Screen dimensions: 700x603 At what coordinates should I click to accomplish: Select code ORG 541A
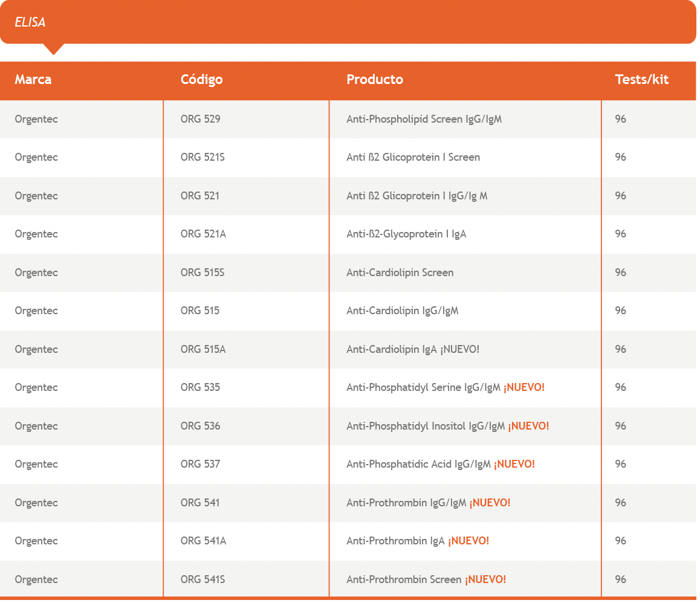(x=203, y=541)
